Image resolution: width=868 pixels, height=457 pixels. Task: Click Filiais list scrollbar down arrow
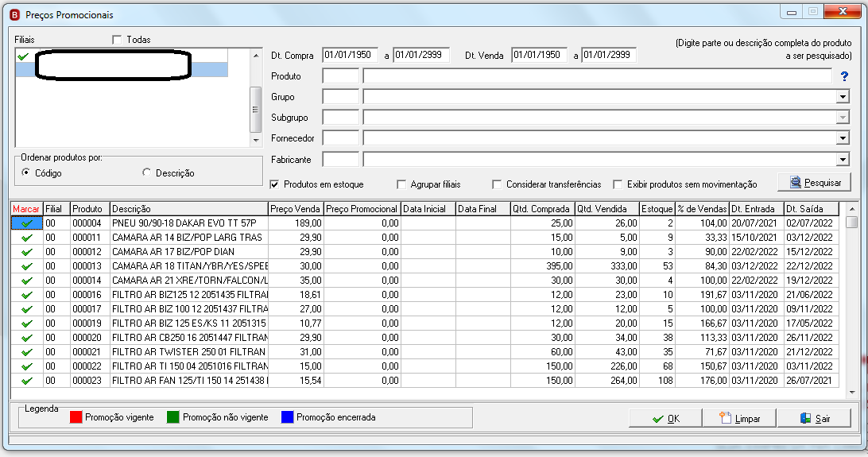[256, 141]
